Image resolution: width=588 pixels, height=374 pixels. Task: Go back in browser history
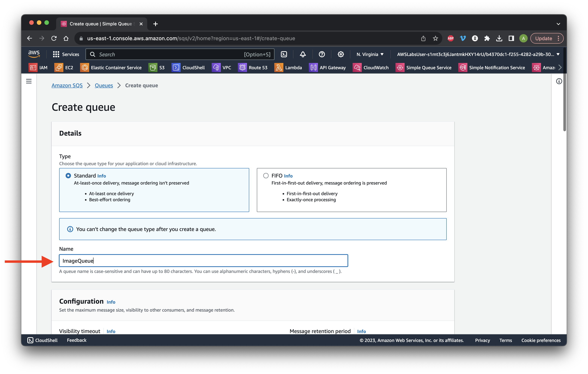click(x=30, y=38)
